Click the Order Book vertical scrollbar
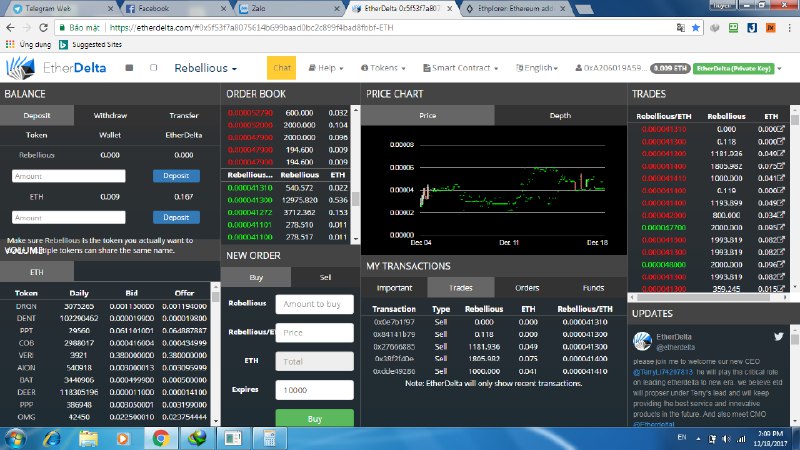This screenshot has height=450, width=800. pos(356,173)
